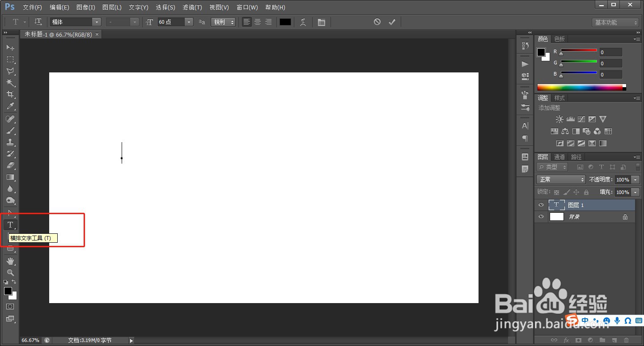Open the Actions panel play icon
The width and height of the screenshot is (644, 346).
525,64
